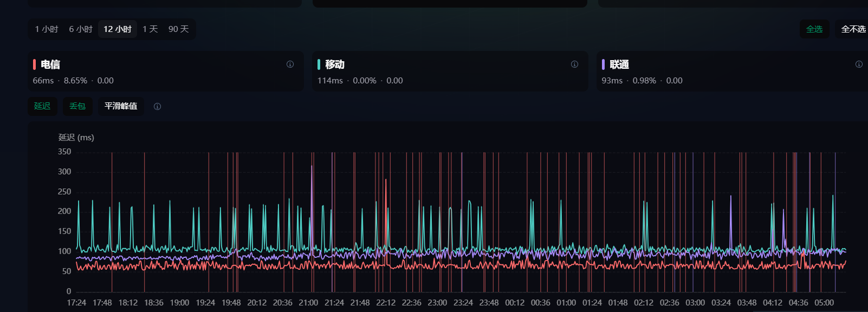Screen dimensions: 868x312
Task: Click the purple 联通 color indicator
Action: tap(603, 64)
